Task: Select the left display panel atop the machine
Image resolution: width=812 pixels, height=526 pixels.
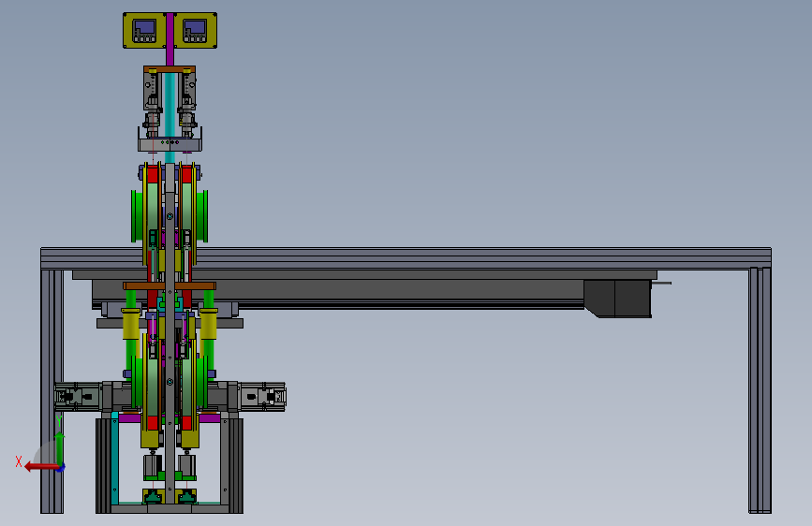Action: 144,31
